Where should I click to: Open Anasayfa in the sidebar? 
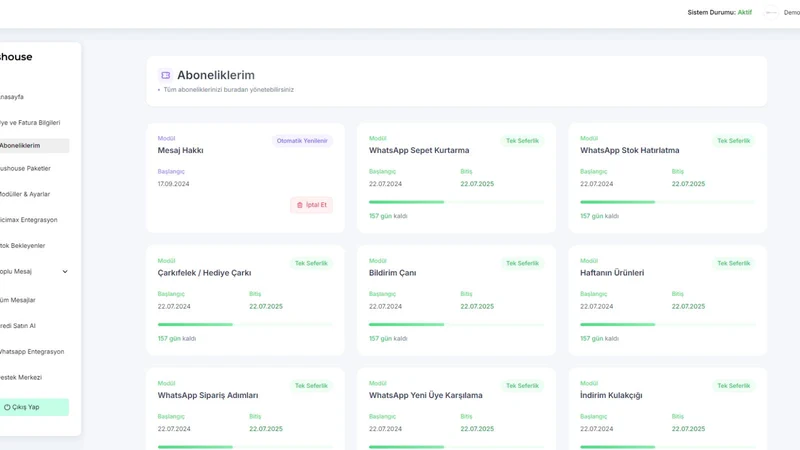(x=12, y=97)
